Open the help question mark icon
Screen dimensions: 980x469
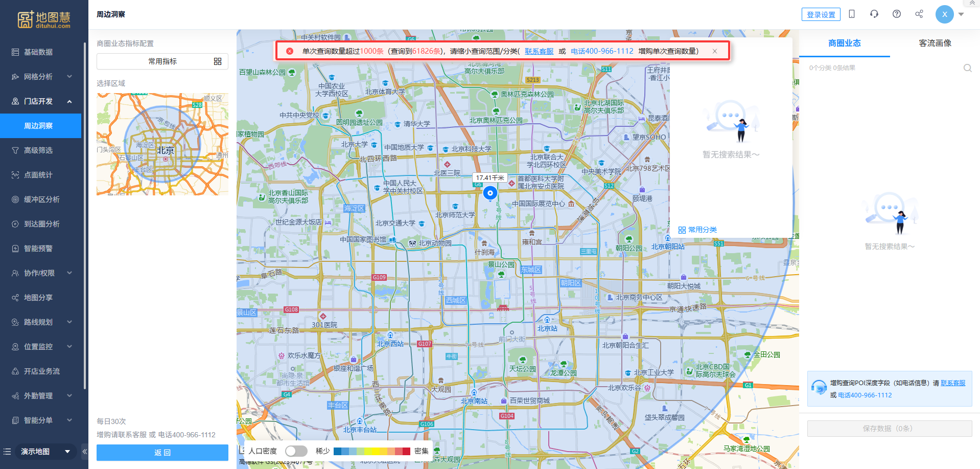pyautogui.click(x=897, y=14)
